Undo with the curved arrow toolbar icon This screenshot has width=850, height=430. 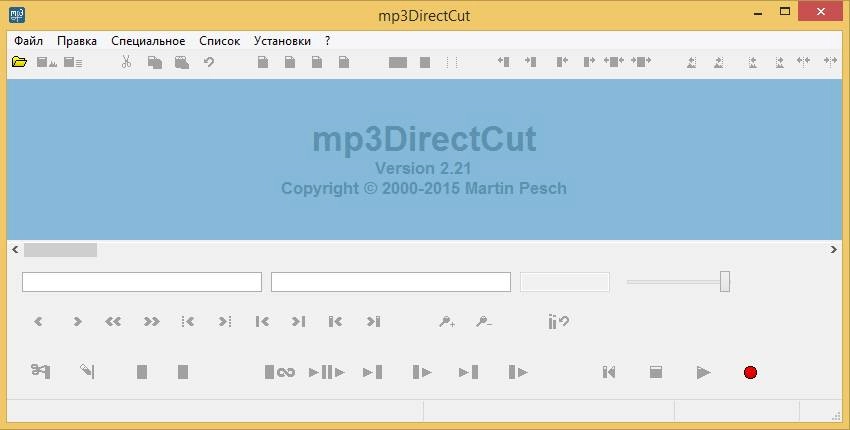(x=209, y=62)
